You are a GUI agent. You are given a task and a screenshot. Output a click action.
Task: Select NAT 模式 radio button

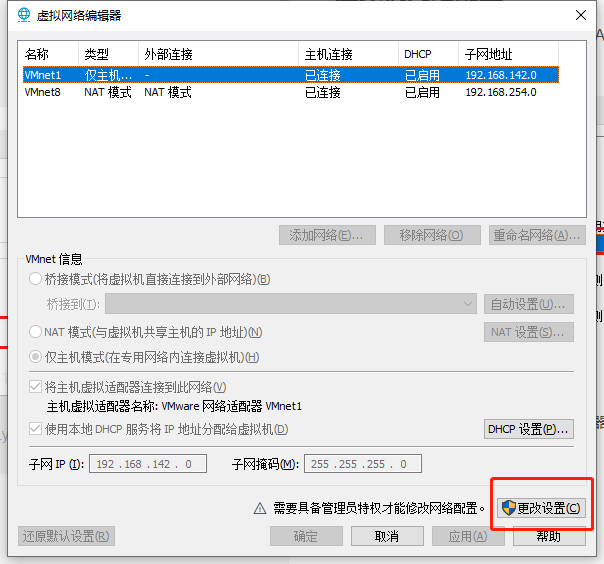point(35,332)
